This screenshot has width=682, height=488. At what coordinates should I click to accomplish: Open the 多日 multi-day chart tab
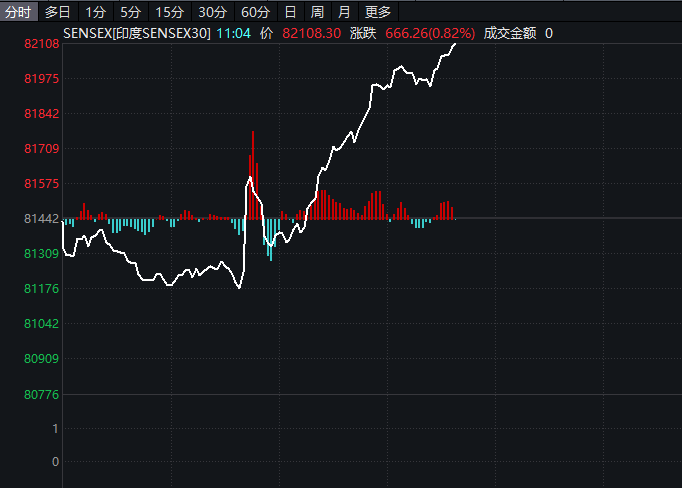(57, 12)
